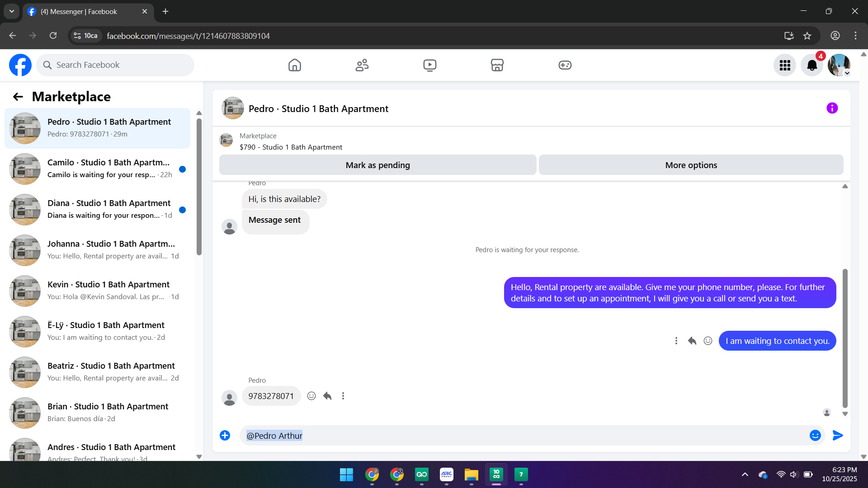
Task: Open the apps grid menu
Action: [784, 66]
